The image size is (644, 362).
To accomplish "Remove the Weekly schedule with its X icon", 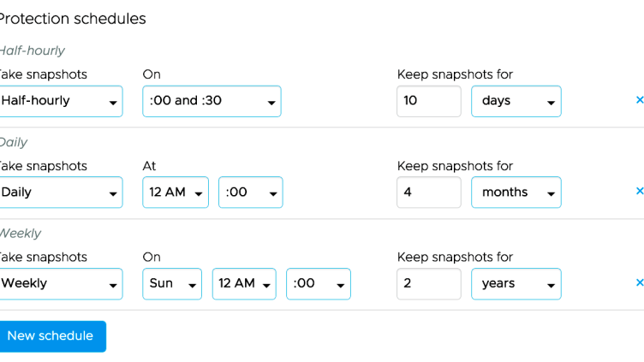I will click(639, 282).
